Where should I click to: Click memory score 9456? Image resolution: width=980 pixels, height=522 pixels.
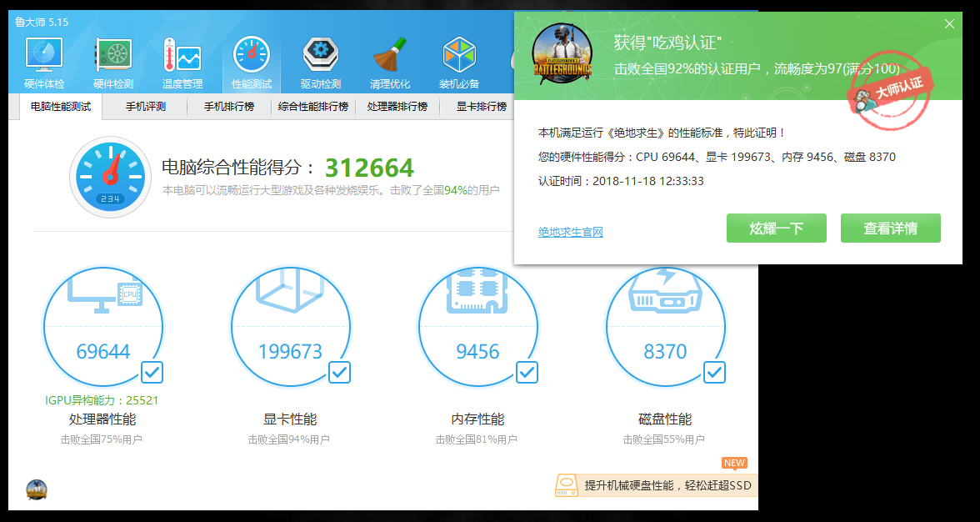pyautogui.click(x=477, y=351)
